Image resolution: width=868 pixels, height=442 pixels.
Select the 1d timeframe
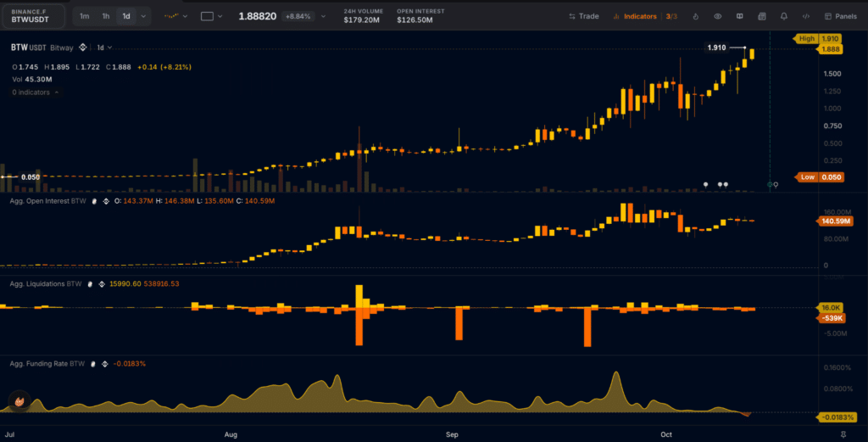126,16
